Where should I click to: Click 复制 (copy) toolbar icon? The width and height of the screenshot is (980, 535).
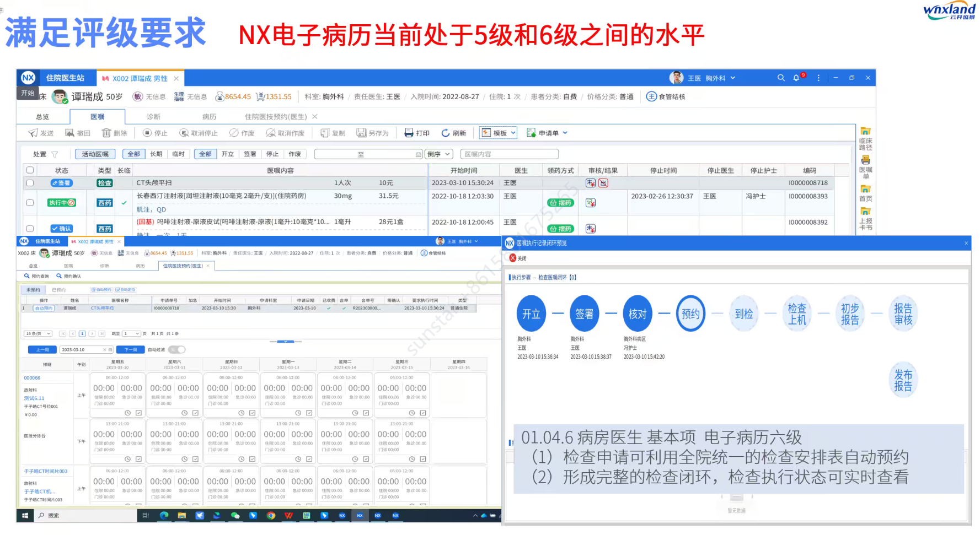(x=325, y=133)
